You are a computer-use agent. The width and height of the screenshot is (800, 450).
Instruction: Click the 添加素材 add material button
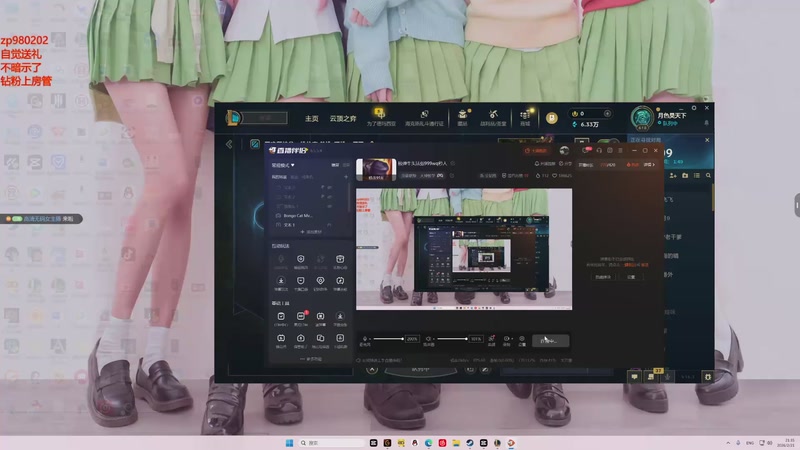(311, 232)
